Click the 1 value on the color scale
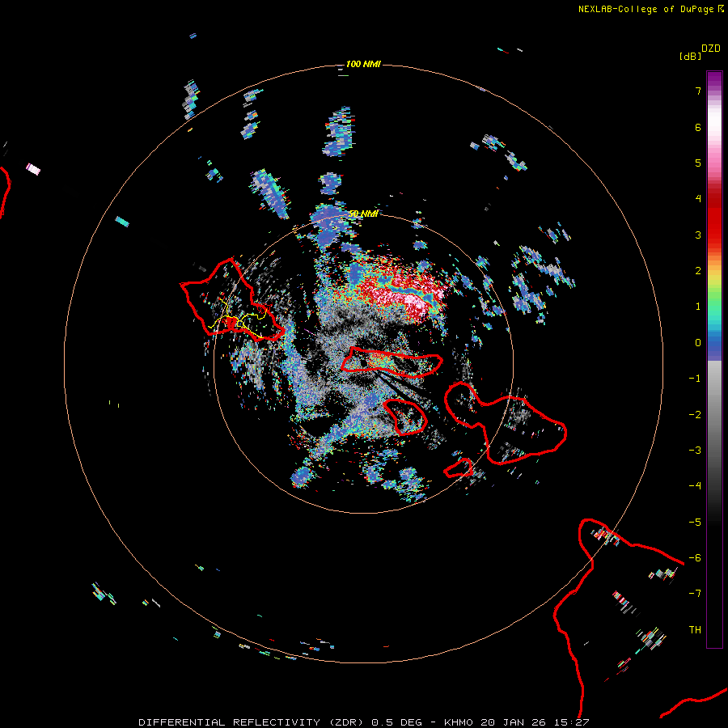Image resolution: width=728 pixels, height=728 pixels. (698, 307)
